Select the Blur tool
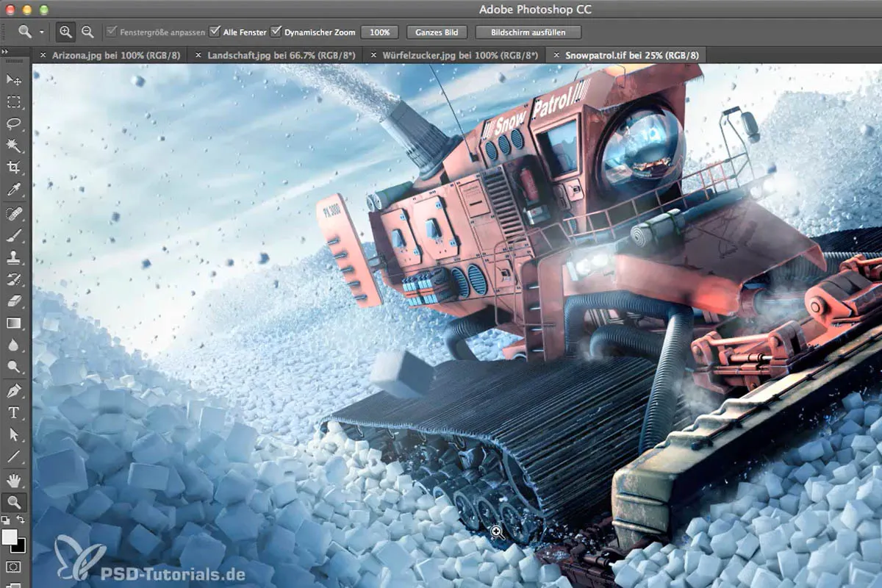The image size is (882, 588). [14, 345]
